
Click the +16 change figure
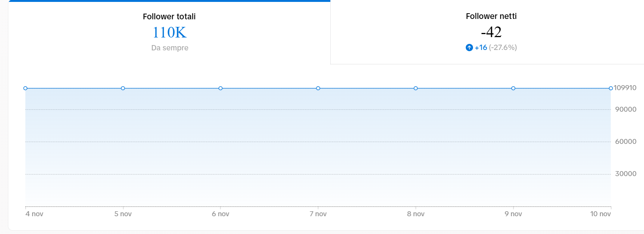481,48
